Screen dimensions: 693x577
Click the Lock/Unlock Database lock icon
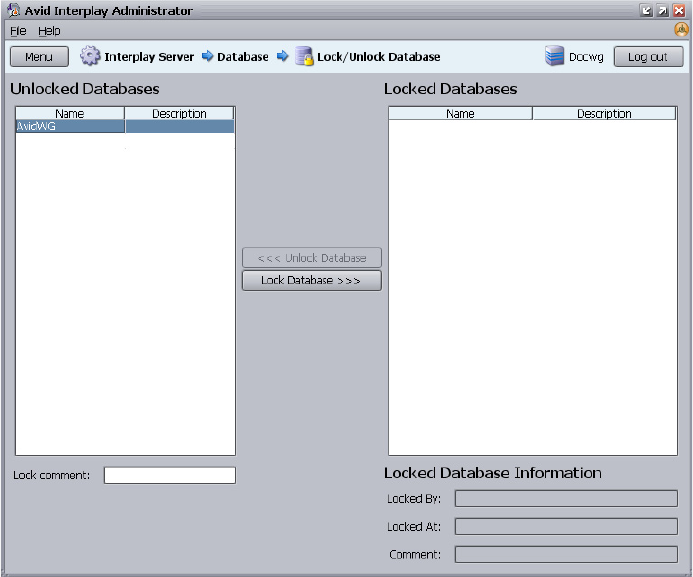click(x=304, y=57)
